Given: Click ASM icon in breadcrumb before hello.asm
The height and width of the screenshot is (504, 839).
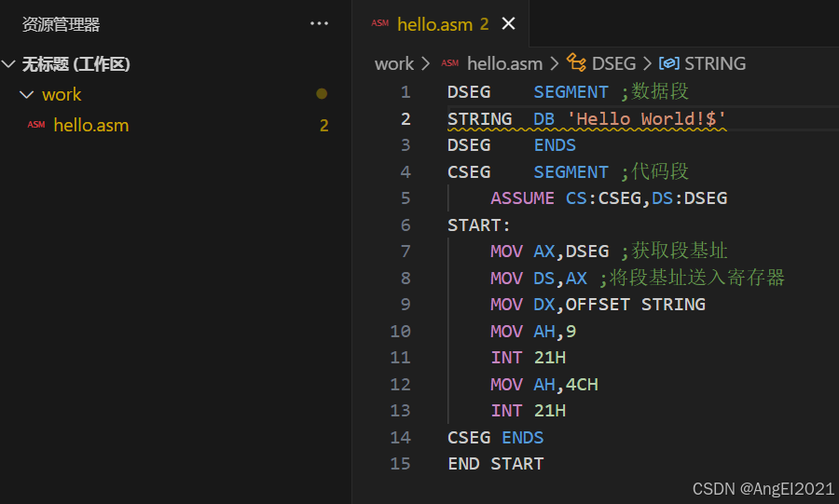Looking at the screenshot, I should tap(450, 63).
